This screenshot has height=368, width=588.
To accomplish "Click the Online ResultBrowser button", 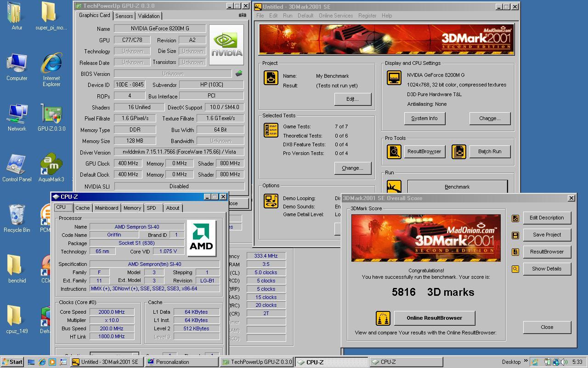I will [435, 318].
